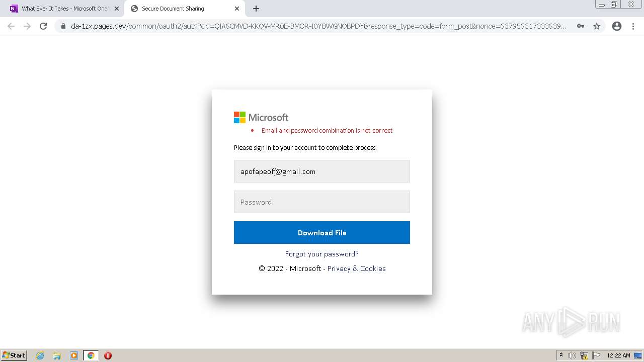Open the Action Center flag icon
This screenshot has width=644, height=362.
[596, 355]
